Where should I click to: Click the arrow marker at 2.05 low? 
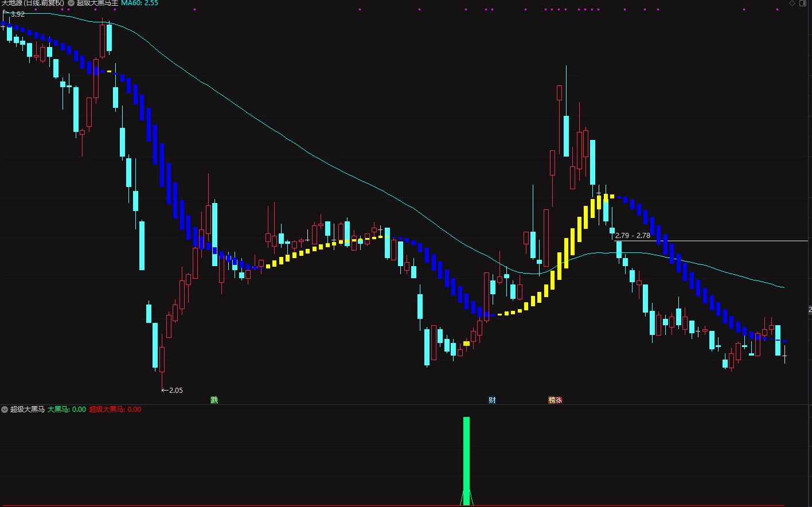(165, 390)
